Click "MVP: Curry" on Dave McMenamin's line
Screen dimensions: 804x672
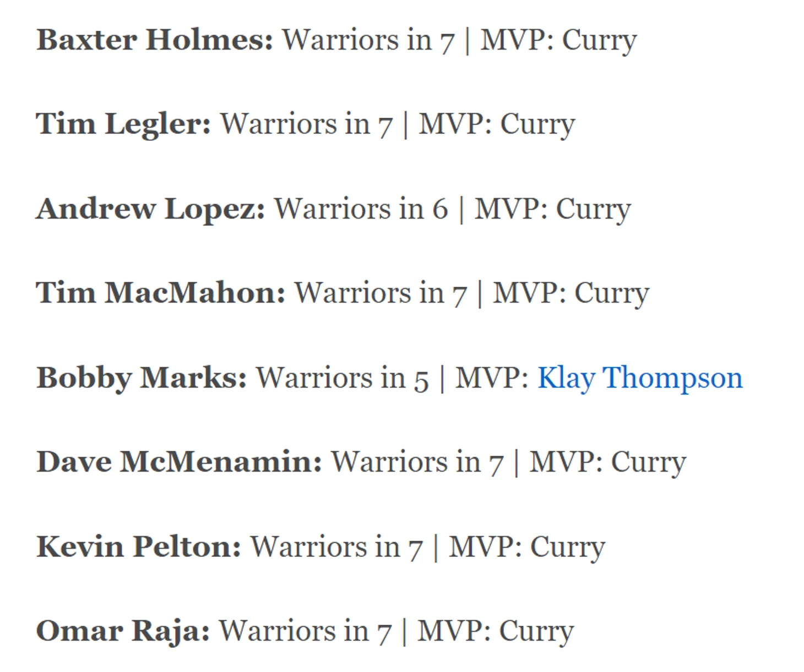pyautogui.click(x=607, y=462)
